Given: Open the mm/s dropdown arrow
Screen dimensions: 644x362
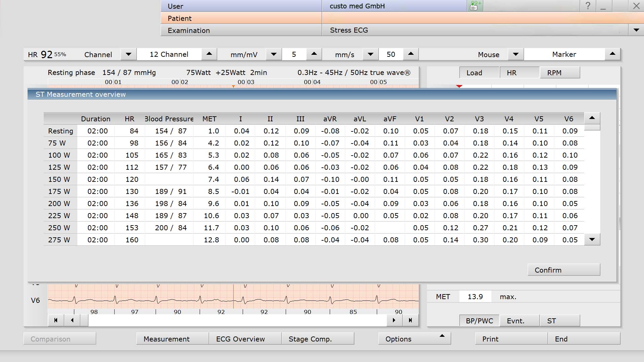Looking at the screenshot, I should (x=370, y=54).
